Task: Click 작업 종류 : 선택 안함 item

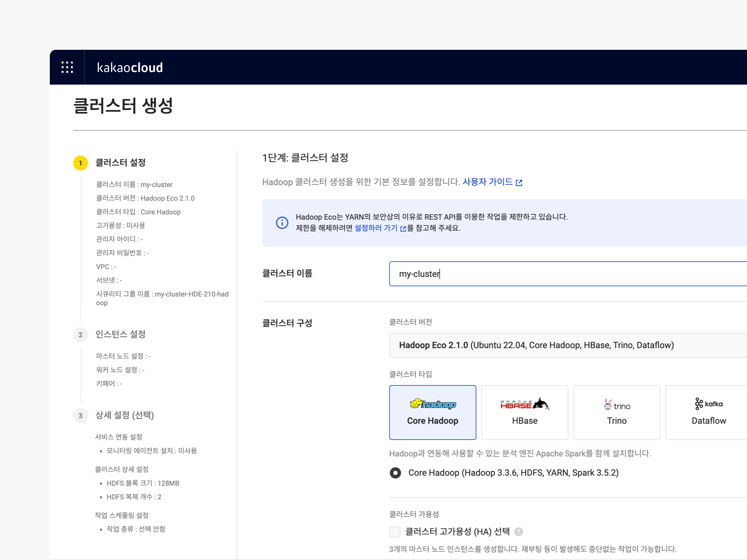Action: 136,529
